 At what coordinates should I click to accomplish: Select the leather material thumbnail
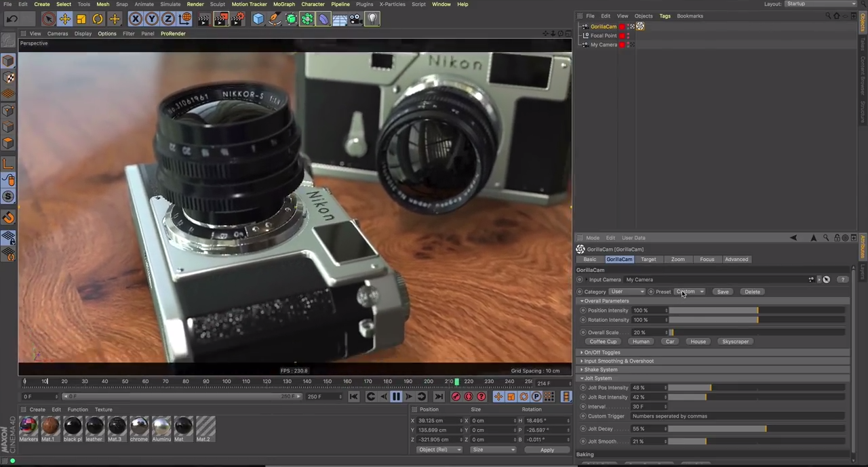[x=94, y=426]
